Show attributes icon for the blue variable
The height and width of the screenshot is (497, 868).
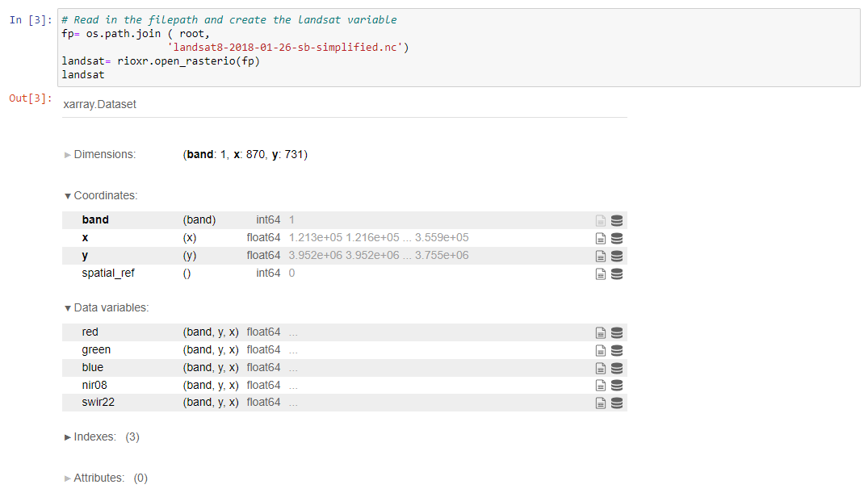coord(600,368)
